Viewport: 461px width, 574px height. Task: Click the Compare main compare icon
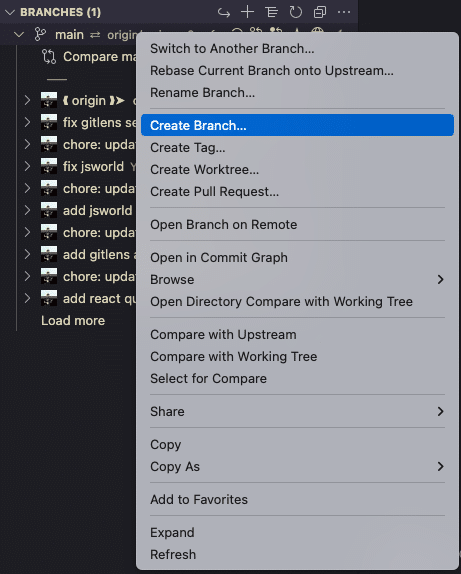click(x=49, y=56)
